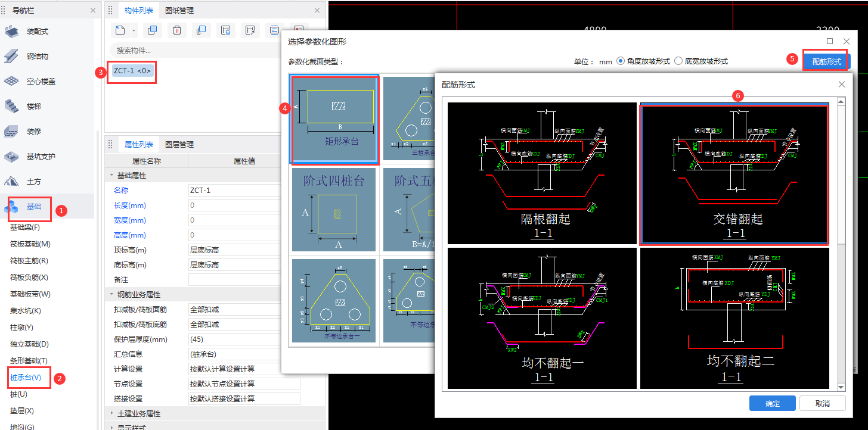868x430 pixels.
Task: Close the 导航栏 panel
Action: (x=92, y=11)
